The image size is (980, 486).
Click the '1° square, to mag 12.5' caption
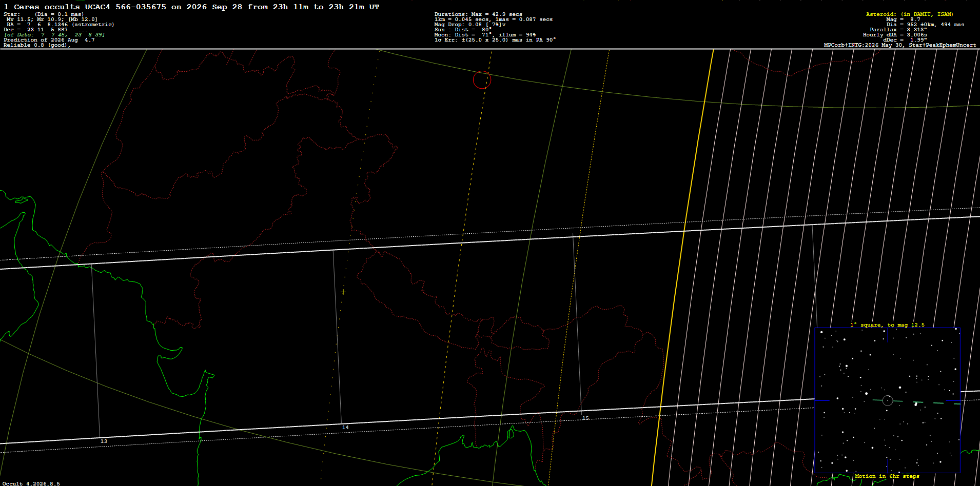pyautogui.click(x=887, y=325)
